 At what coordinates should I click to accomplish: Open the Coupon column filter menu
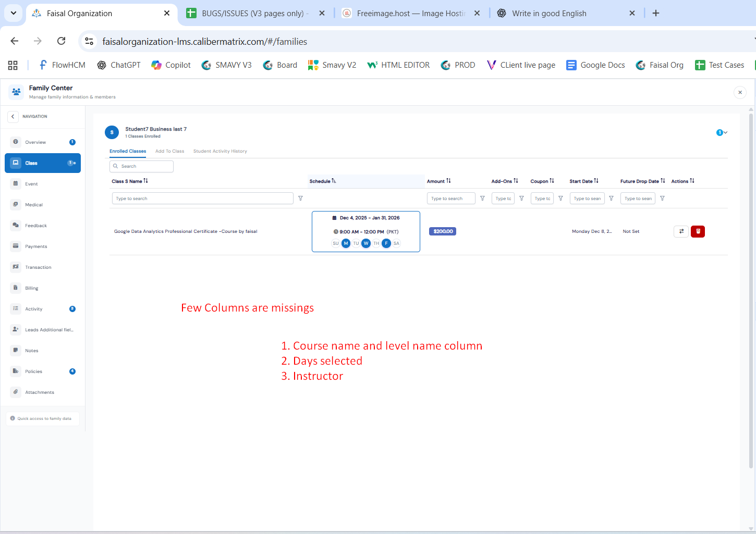point(560,198)
